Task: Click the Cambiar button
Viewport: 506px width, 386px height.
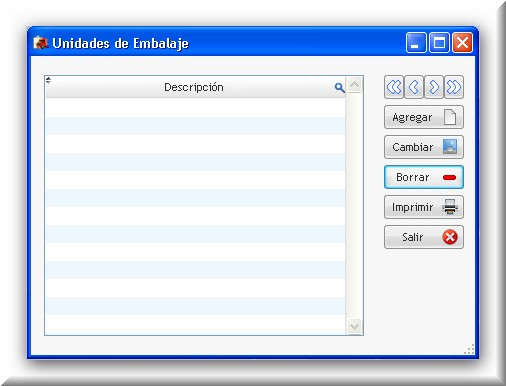Action: pyautogui.click(x=424, y=147)
